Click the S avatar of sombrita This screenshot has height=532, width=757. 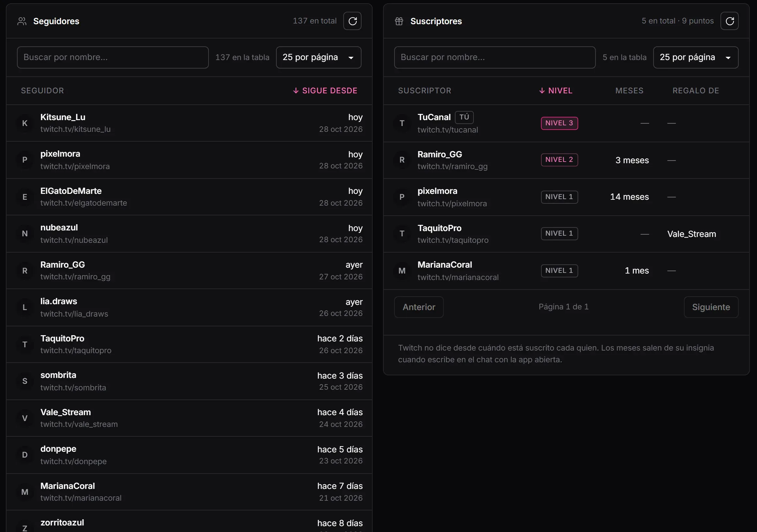tap(25, 381)
